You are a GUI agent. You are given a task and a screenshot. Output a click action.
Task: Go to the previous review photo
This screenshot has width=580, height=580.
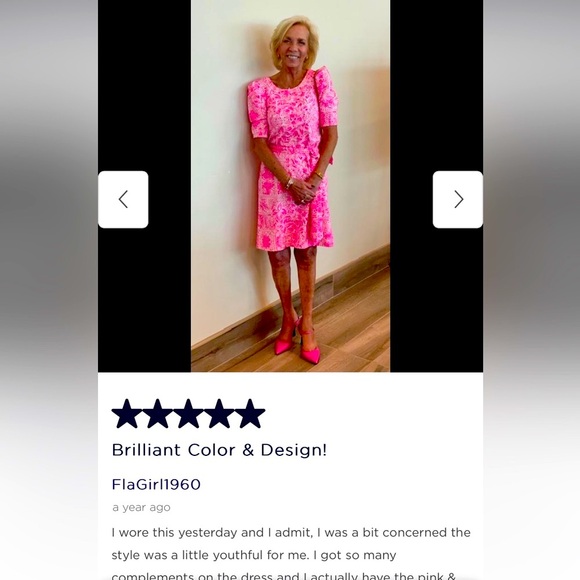click(x=123, y=199)
